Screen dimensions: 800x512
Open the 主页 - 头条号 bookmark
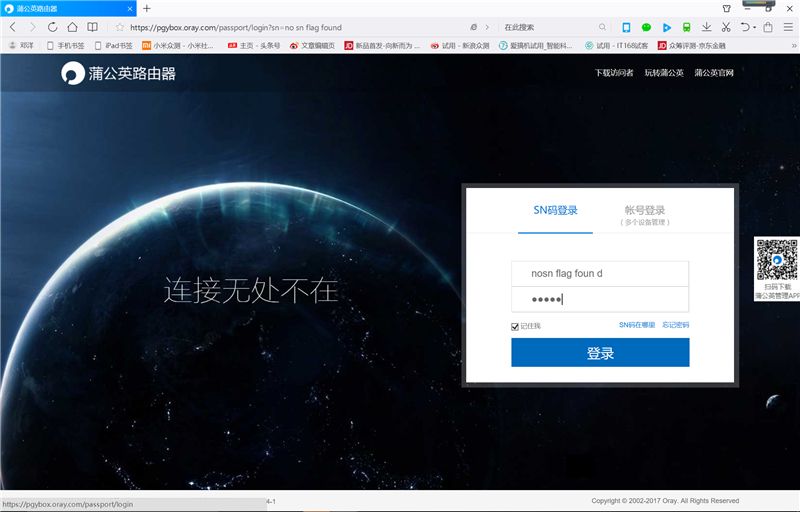click(254, 45)
